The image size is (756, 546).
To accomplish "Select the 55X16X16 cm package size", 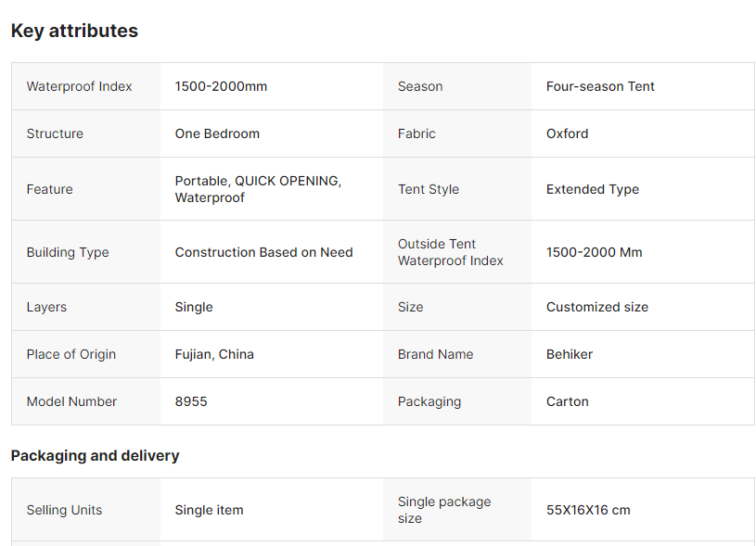I will [588, 510].
